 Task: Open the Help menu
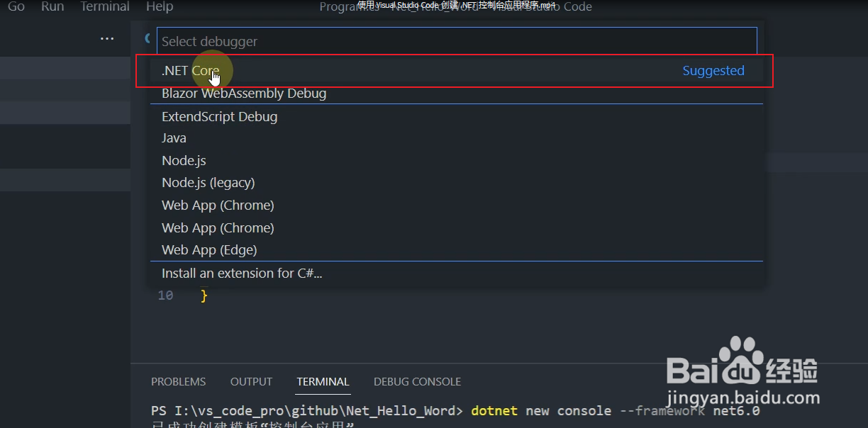coord(160,6)
